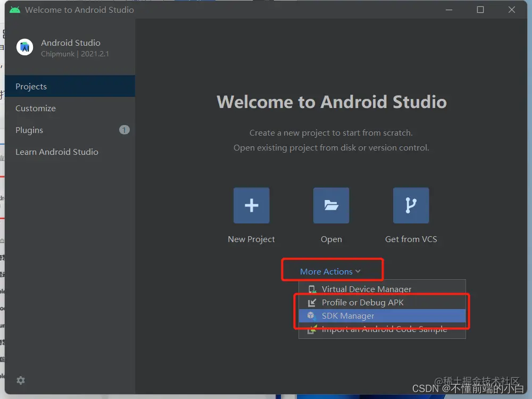Click the Chipmunk | 2021.2.1 version text
Image resolution: width=532 pixels, height=399 pixels.
point(74,54)
